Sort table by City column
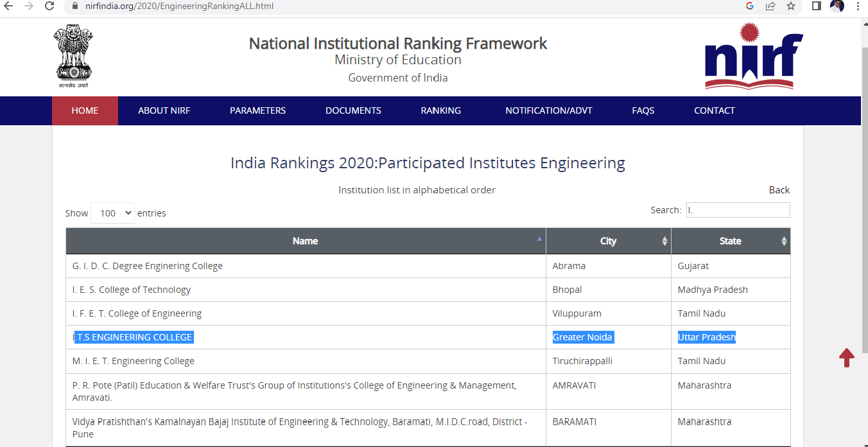 click(x=609, y=241)
